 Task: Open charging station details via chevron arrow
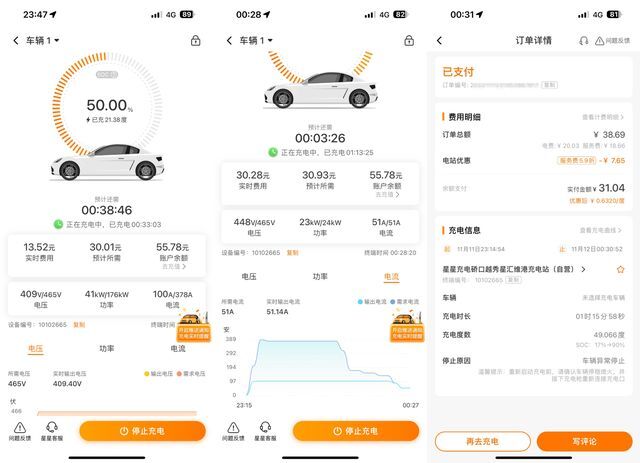coord(584,269)
